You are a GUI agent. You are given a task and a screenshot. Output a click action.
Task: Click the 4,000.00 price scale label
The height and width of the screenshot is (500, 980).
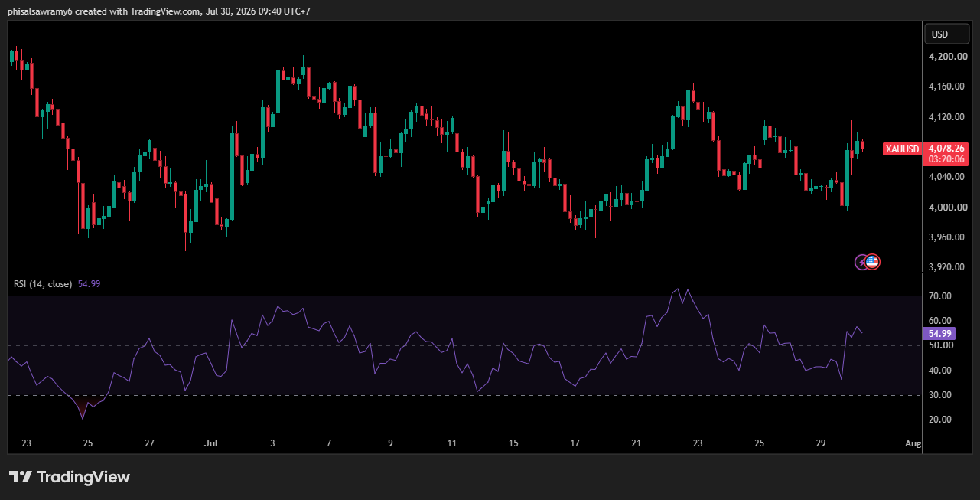coord(946,208)
